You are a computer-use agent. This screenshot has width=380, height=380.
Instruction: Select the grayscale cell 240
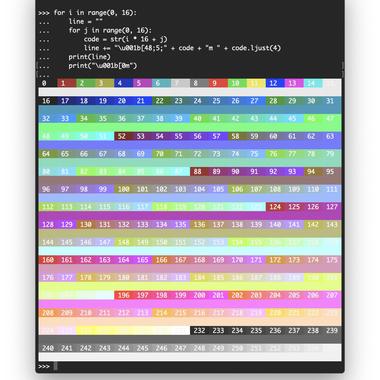[48, 348]
